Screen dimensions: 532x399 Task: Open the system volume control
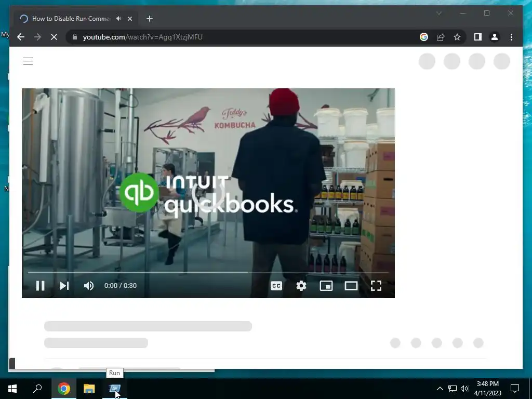pyautogui.click(x=464, y=389)
